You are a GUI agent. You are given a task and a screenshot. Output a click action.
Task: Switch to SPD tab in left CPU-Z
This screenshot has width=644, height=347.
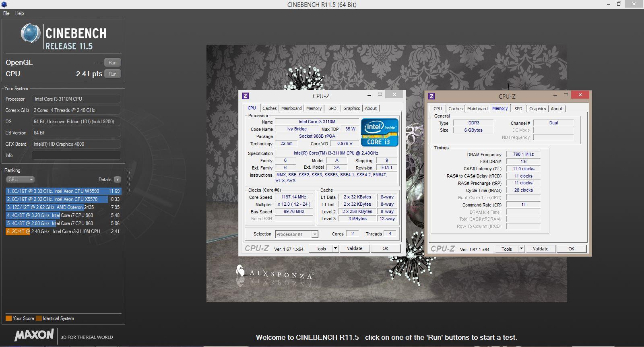[332, 108]
